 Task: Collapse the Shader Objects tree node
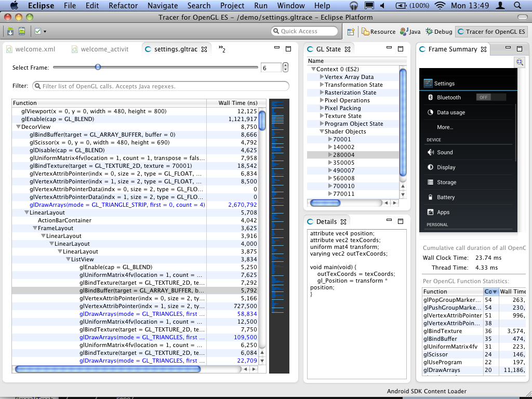322,132
